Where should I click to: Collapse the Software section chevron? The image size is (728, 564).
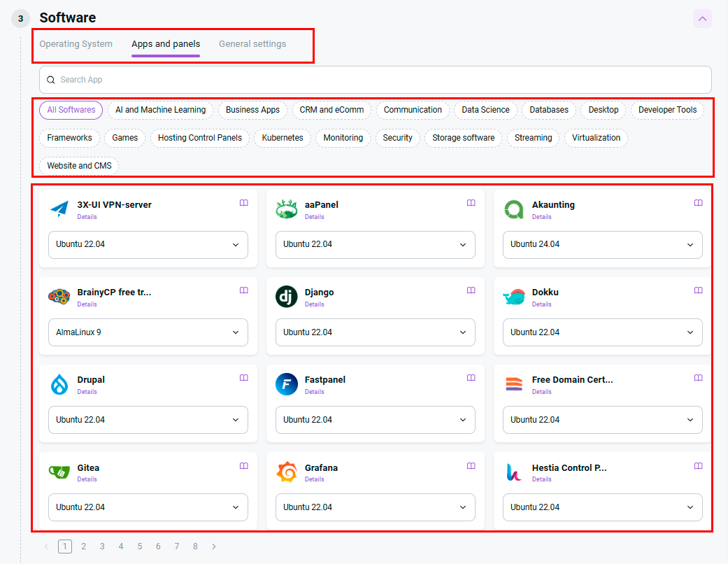point(702,19)
